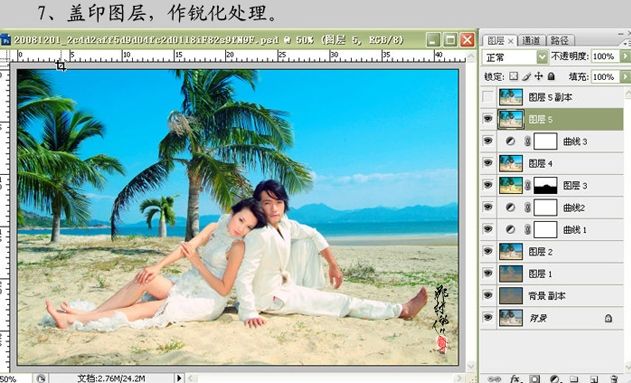Click the 文档:2.76M/24.2M status text

(x=111, y=379)
